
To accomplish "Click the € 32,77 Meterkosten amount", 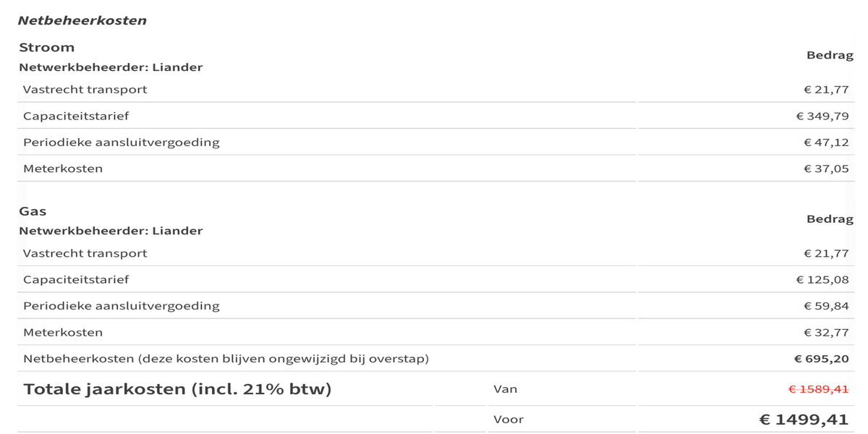I will point(826,333).
